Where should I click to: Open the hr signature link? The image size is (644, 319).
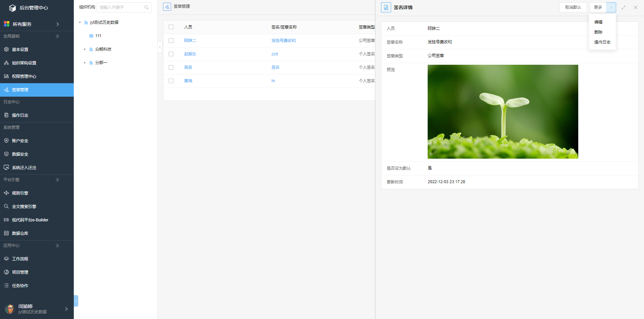pos(273,81)
